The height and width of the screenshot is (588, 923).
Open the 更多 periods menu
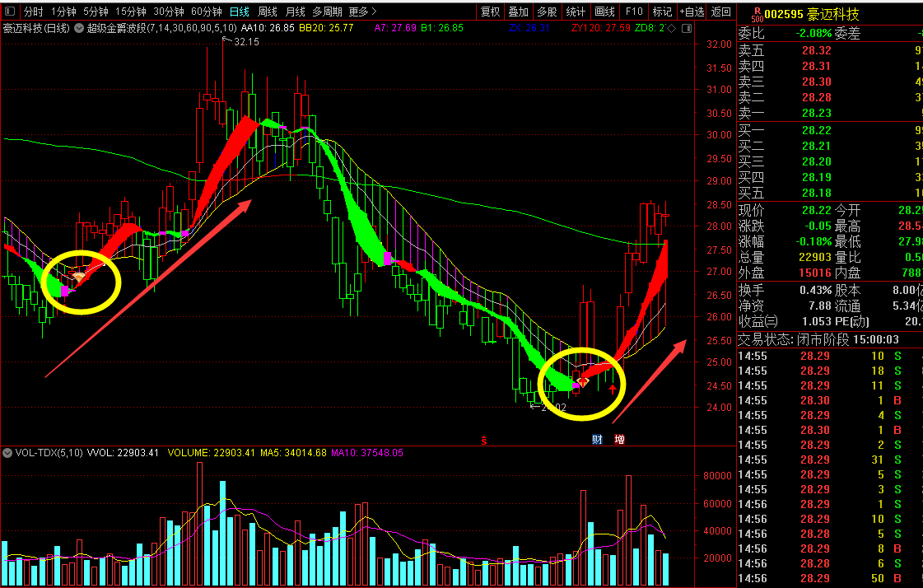362,12
